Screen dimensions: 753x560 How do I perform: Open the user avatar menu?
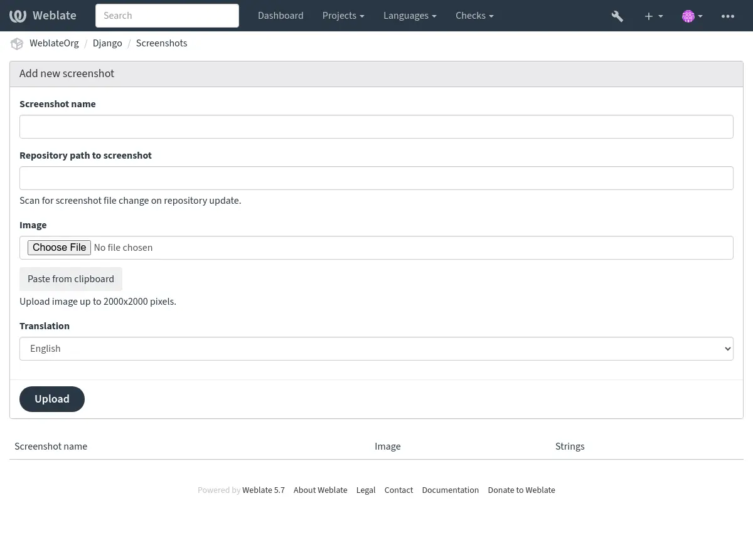pos(692,16)
